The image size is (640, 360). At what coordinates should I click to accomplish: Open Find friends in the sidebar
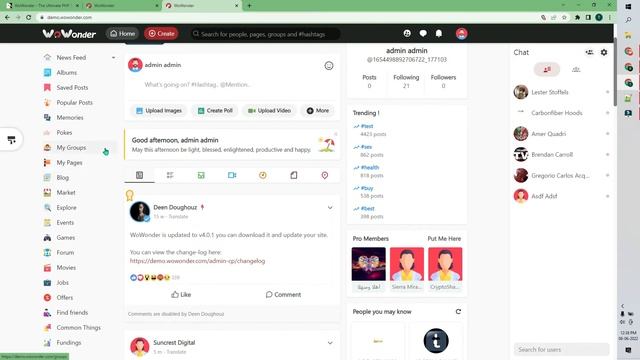72,313
